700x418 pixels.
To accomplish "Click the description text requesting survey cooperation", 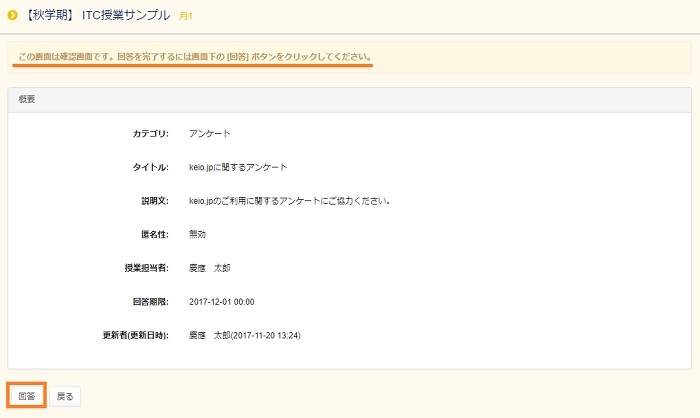I will 288,200.
